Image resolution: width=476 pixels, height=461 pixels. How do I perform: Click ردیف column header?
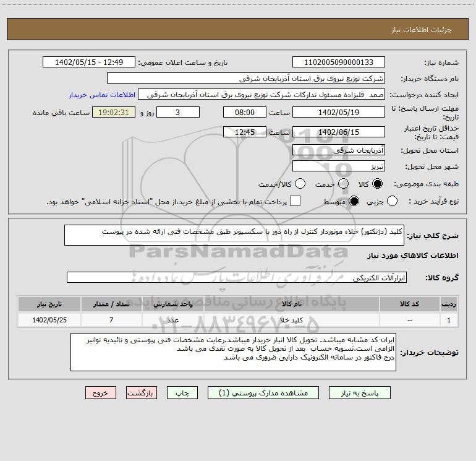[x=449, y=304]
